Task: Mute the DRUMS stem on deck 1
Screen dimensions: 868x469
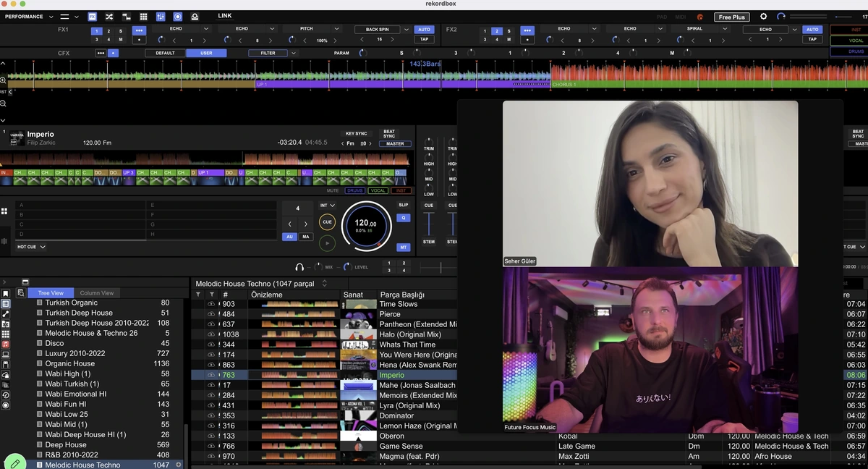Action: click(x=354, y=190)
